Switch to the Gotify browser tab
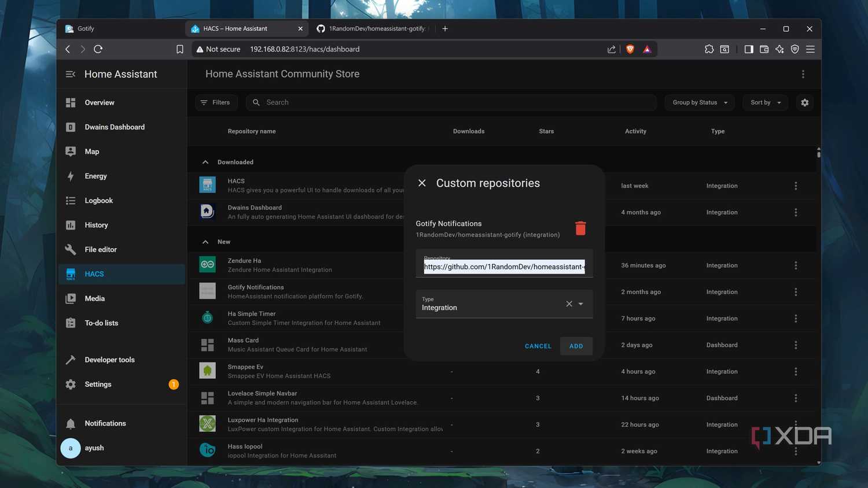Viewport: 868px width, 488px height. click(122, 28)
